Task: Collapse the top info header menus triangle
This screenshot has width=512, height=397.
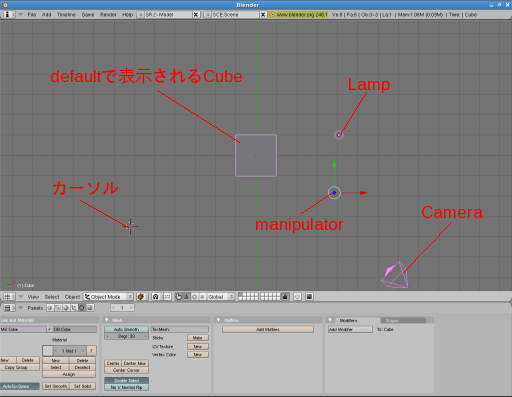Action: coord(21,15)
